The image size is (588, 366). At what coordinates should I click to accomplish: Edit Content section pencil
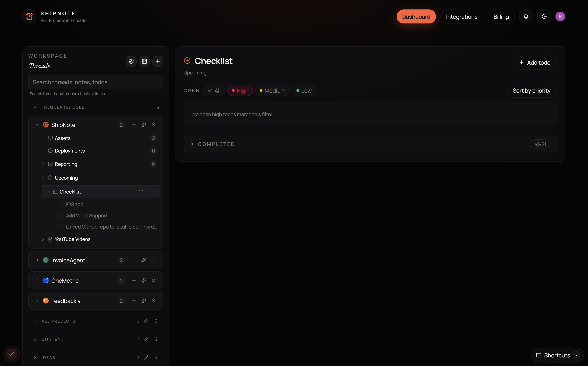pos(146,339)
